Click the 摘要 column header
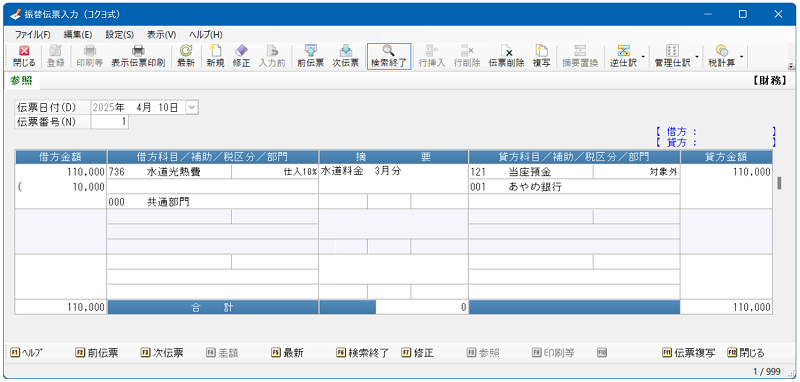The width and height of the screenshot is (800, 382). click(393, 157)
